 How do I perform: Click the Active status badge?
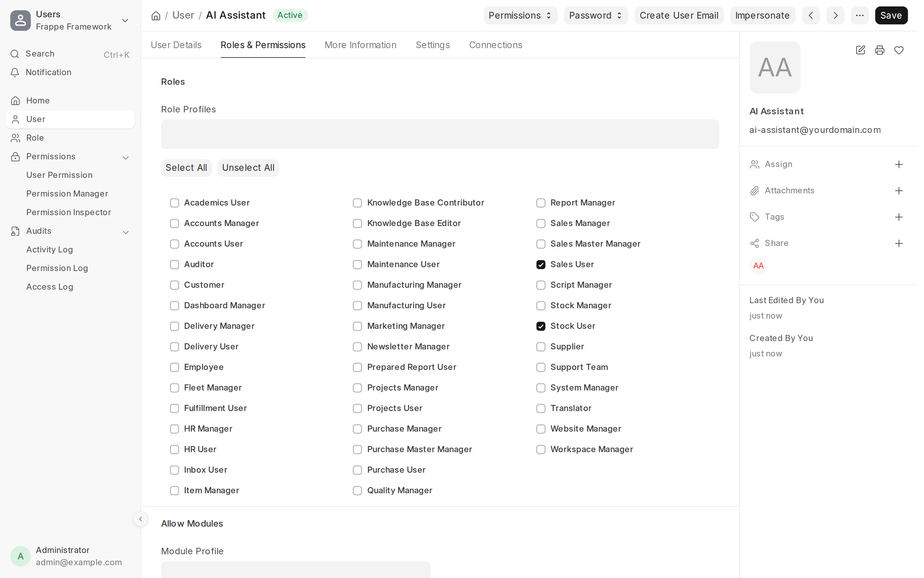coord(290,15)
